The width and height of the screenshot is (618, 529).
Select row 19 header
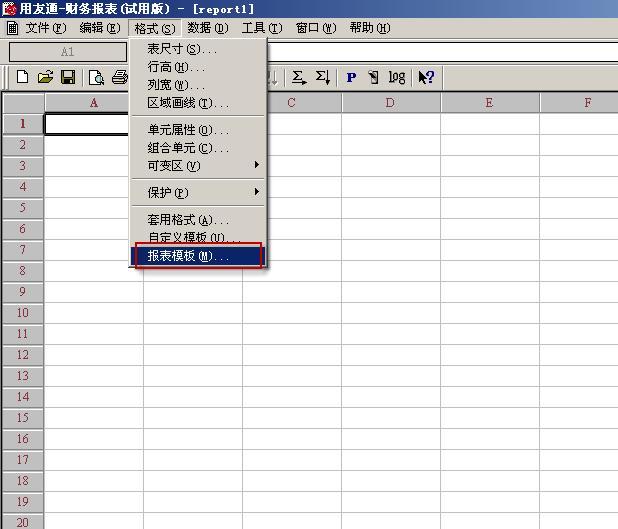point(23,502)
